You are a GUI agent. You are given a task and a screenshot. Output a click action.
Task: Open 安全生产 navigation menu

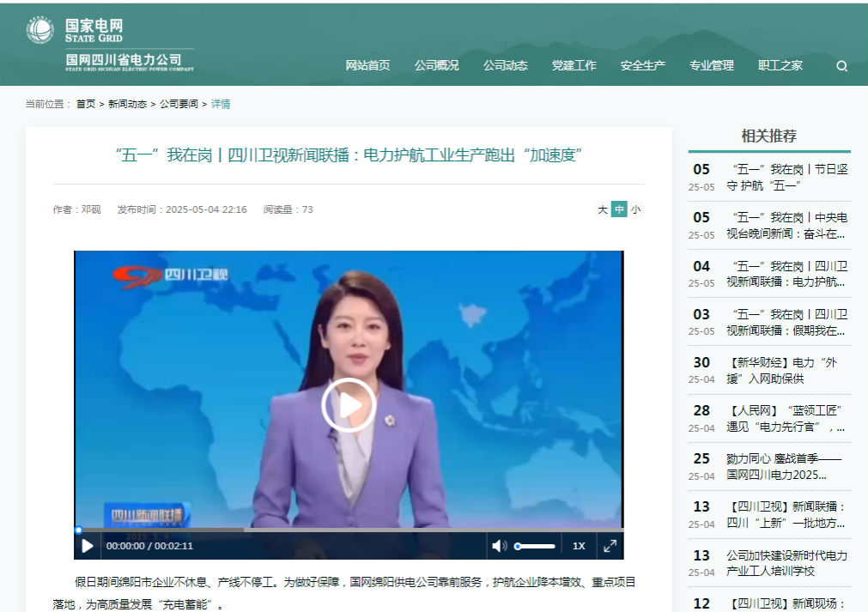click(642, 65)
